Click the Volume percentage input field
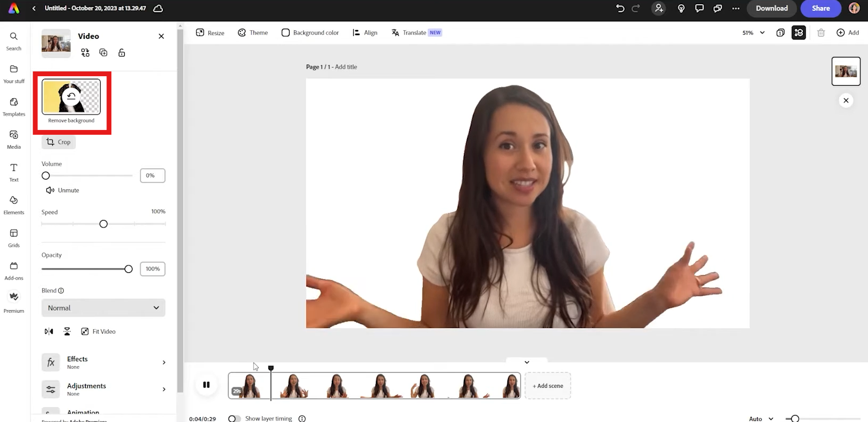 (153, 176)
